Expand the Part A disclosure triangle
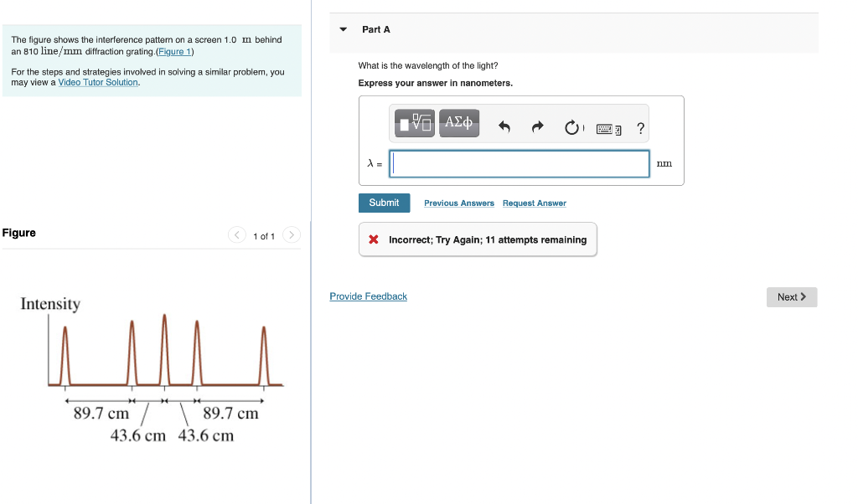 tap(343, 29)
